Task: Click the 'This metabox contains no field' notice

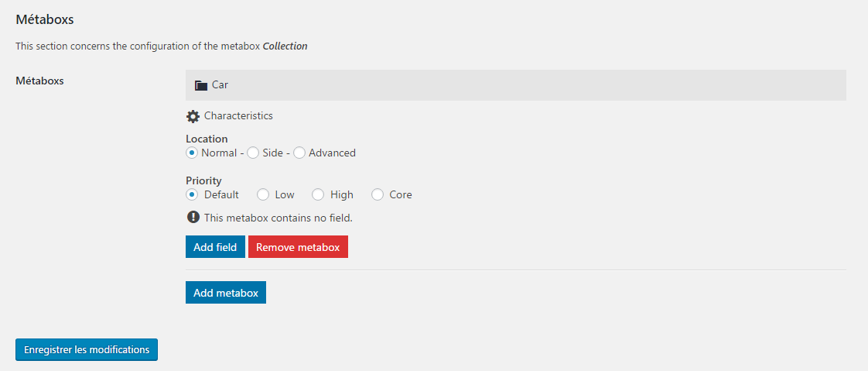Action: point(279,218)
